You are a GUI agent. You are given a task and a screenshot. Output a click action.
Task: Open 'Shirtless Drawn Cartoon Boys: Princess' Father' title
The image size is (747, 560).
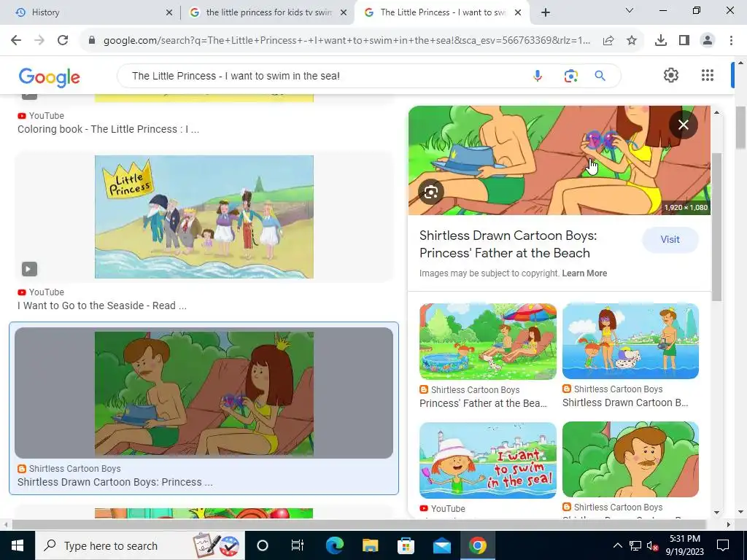508,244
